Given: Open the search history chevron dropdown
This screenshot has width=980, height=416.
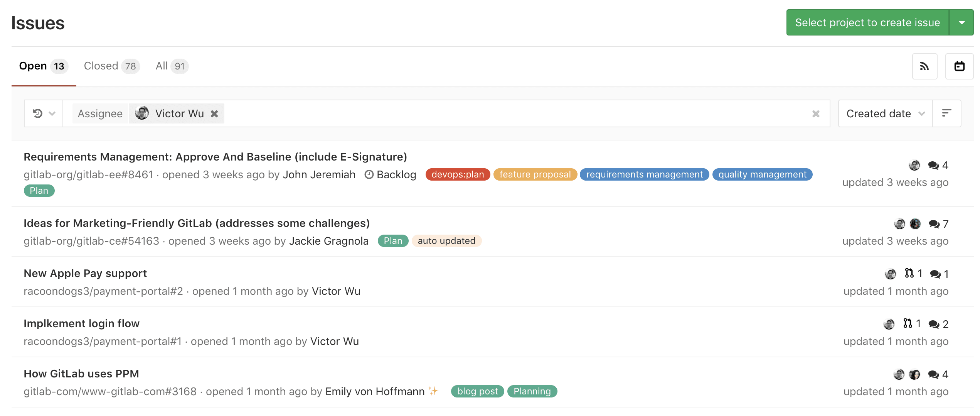Looking at the screenshot, I should pyautogui.click(x=52, y=113).
